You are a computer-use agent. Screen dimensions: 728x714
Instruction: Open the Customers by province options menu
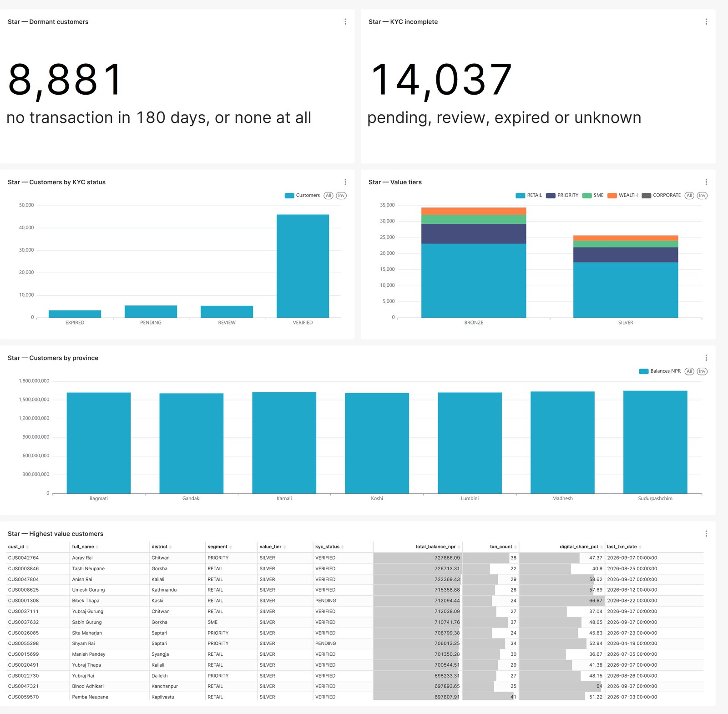[706, 358]
